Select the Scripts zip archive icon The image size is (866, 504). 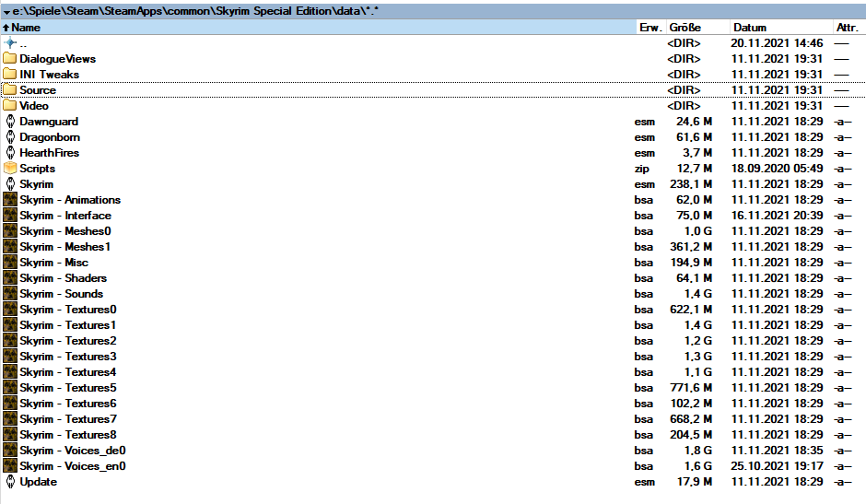(10, 169)
